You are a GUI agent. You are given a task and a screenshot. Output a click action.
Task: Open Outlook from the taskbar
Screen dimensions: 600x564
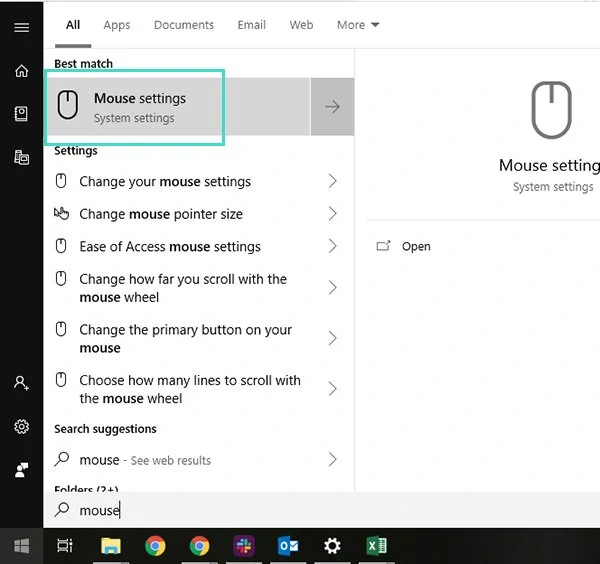pos(288,546)
